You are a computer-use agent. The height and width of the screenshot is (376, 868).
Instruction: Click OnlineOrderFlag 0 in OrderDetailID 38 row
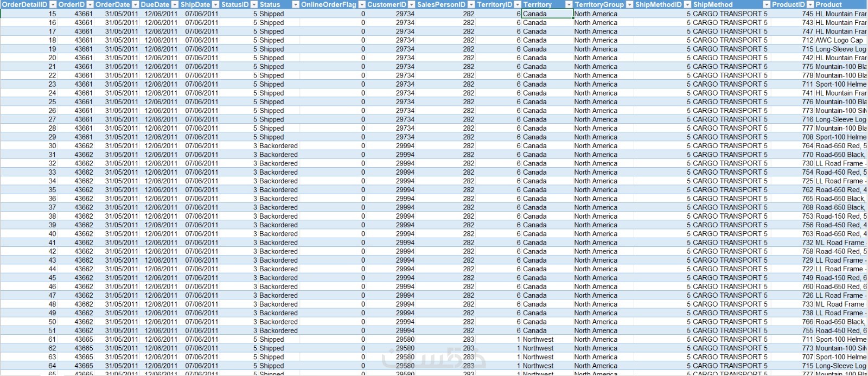(x=363, y=216)
